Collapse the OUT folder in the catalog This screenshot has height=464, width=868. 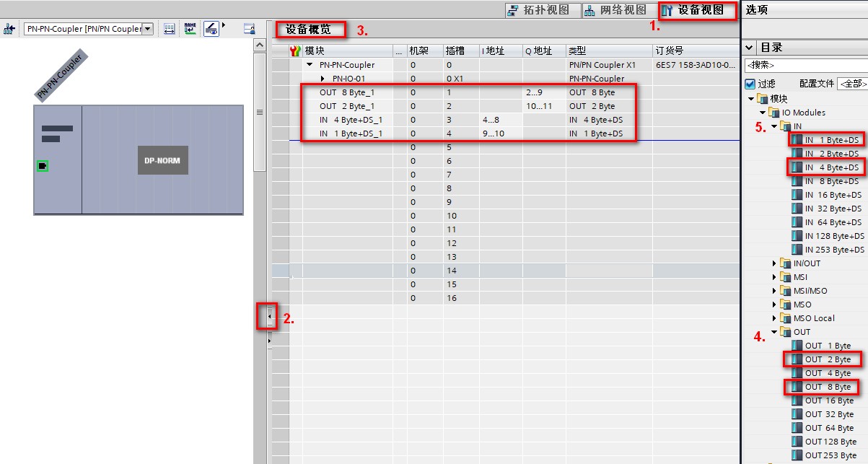(774, 332)
